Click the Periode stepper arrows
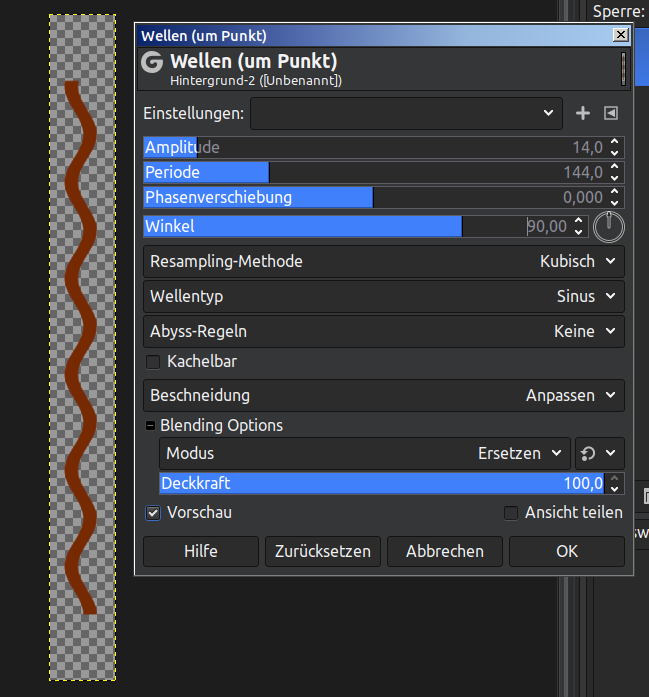Image resolution: width=649 pixels, height=697 pixels. (615, 172)
